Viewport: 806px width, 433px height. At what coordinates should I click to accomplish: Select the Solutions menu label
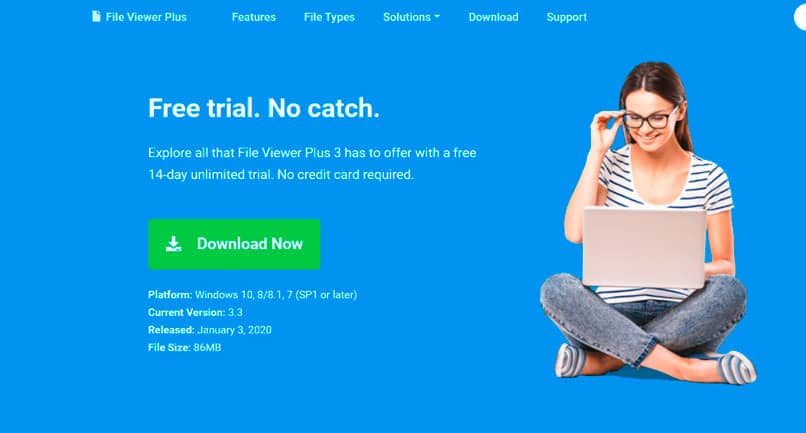click(407, 17)
